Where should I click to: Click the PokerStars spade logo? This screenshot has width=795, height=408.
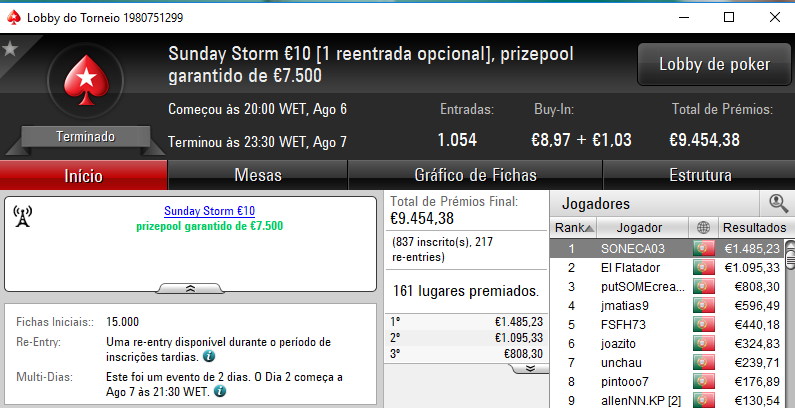coord(86,80)
